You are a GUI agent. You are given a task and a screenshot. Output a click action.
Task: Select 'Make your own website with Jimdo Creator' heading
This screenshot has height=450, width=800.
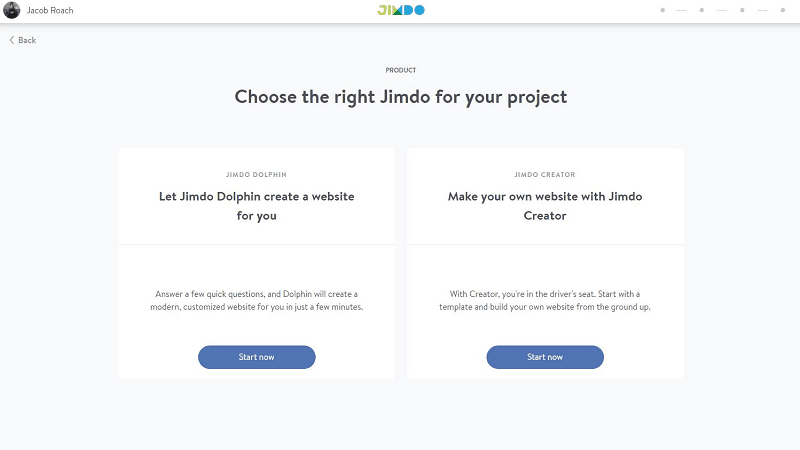(545, 206)
